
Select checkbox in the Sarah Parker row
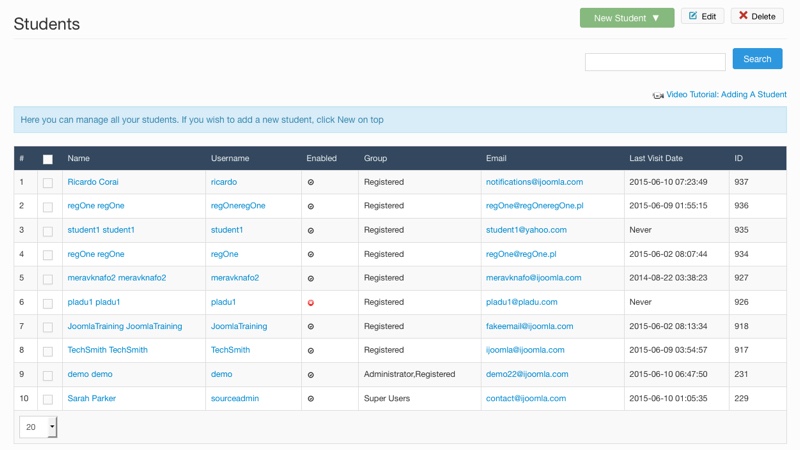click(x=48, y=399)
